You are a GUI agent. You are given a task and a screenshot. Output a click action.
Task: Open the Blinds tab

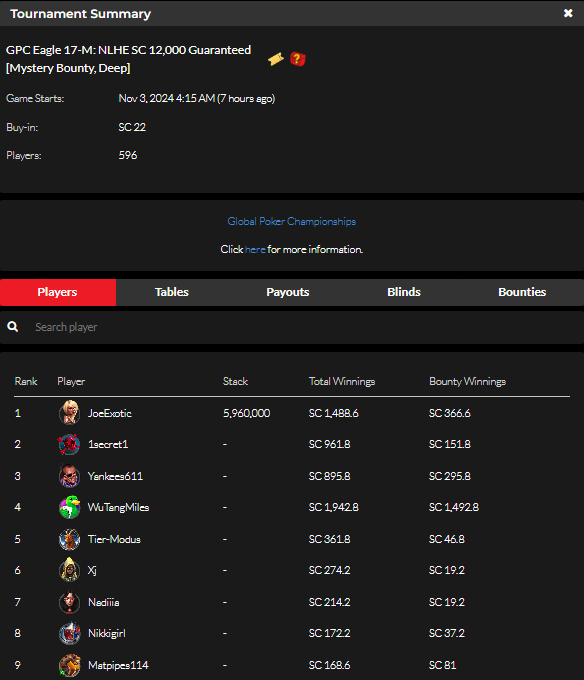pos(404,292)
